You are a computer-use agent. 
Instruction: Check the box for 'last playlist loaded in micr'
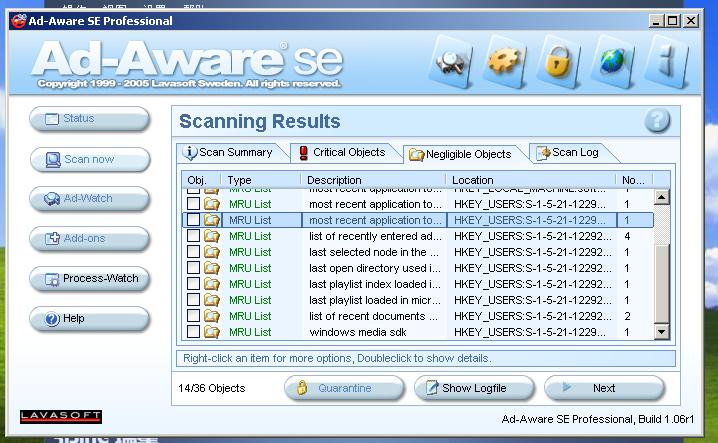click(193, 300)
